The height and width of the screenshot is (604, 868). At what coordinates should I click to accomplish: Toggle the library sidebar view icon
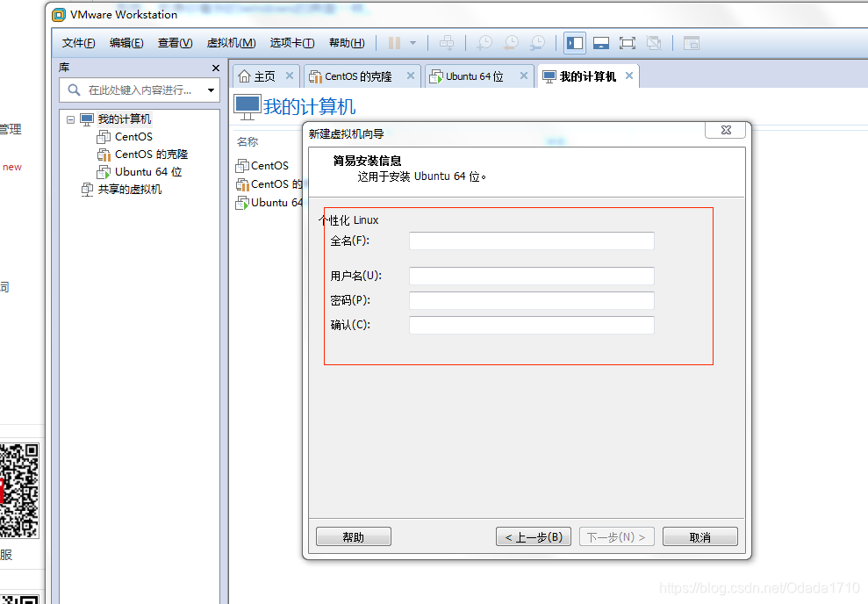(x=575, y=43)
